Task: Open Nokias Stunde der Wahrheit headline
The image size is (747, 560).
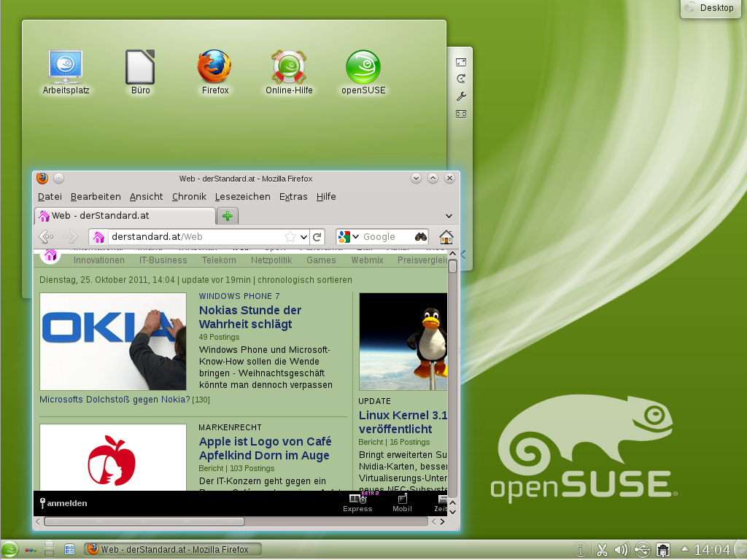Action: [250, 317]
